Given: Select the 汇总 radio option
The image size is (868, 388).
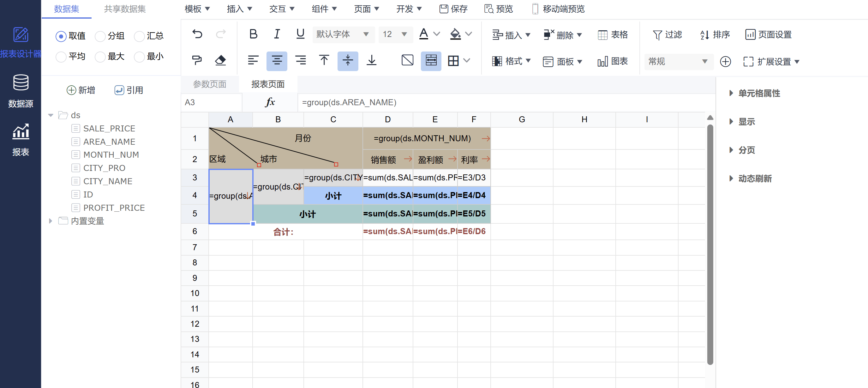Looking at the screenshot, I should [x=139, y=36].
